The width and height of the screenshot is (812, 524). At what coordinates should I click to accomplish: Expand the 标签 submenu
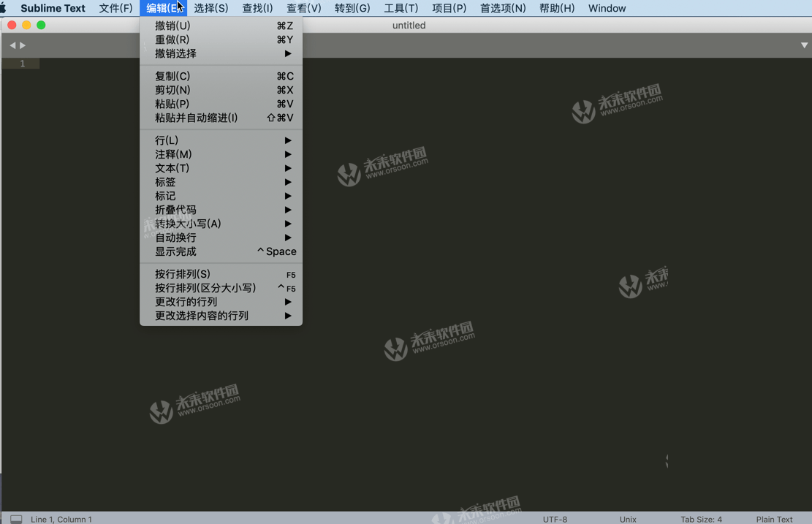221,182
